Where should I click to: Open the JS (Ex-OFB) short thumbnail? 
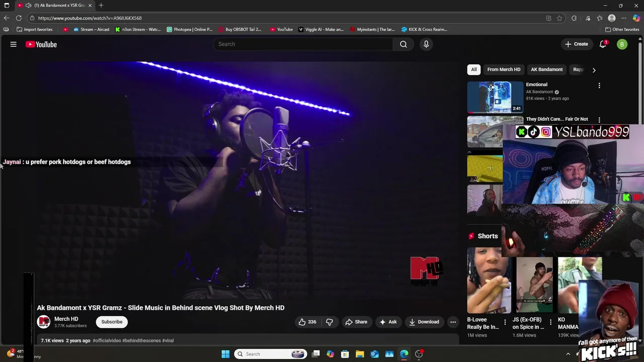(534, 284)
